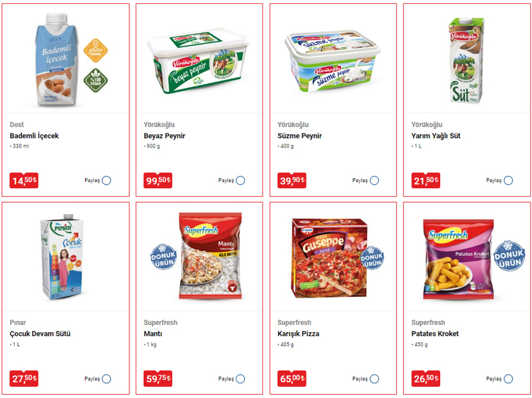This screenshot has height=398, width=532.
Task: Open the Yörükoğlu beyaz peynir tub image
Action: 198,61
